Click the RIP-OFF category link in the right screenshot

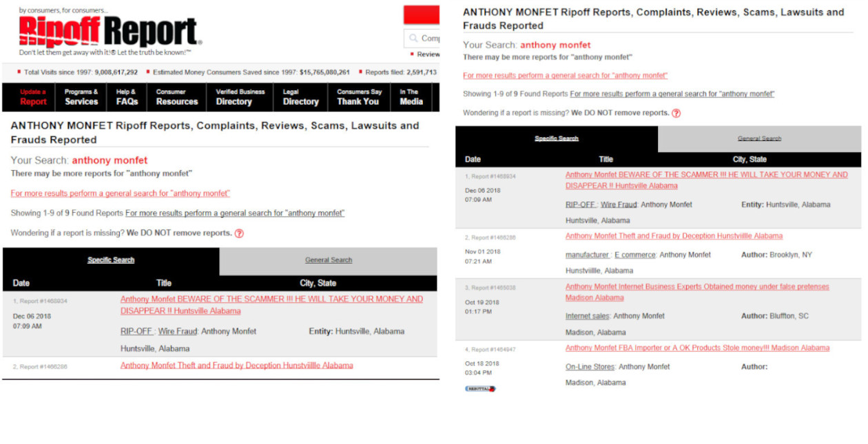click(581, 205)
